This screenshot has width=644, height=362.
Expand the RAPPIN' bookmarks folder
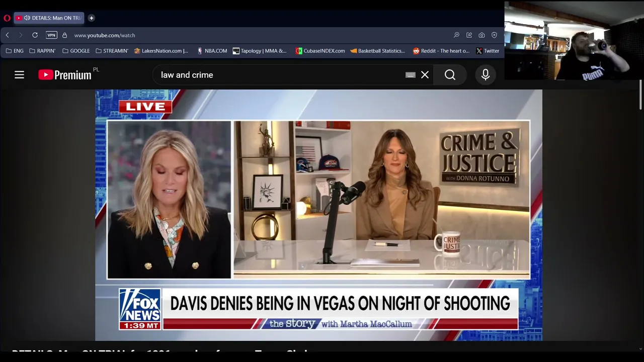(42, 51)
